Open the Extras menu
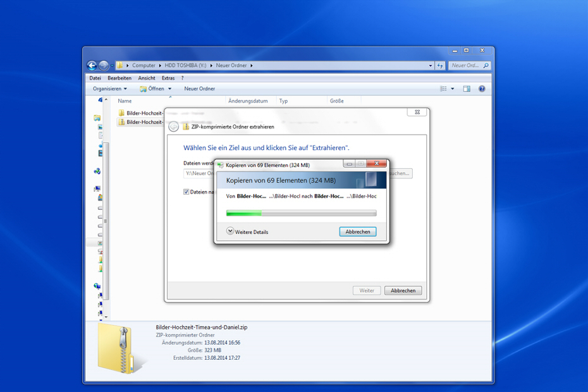The image size is (588, 392). click(x=168, y=78)
